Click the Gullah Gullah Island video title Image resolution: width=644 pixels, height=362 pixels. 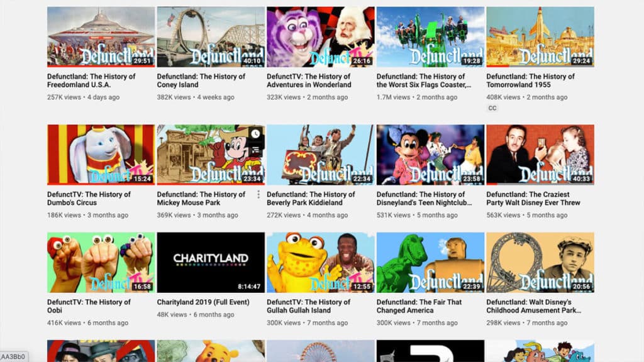tap(309, 306)
